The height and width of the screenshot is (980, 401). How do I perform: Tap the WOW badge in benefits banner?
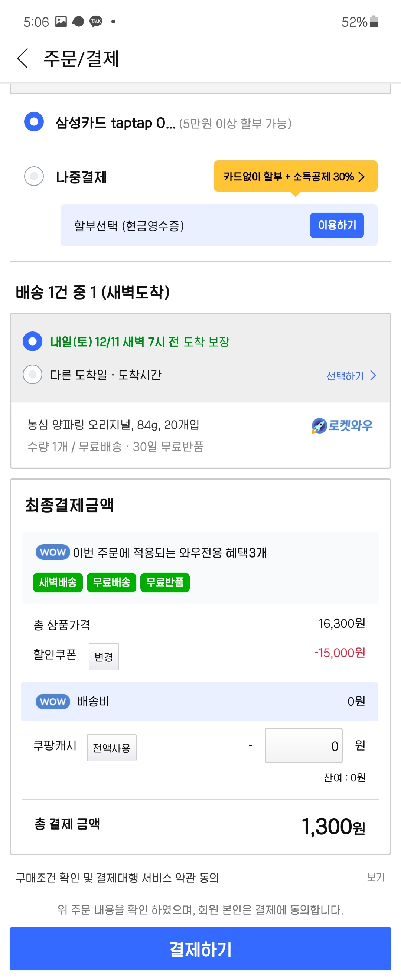52,552
